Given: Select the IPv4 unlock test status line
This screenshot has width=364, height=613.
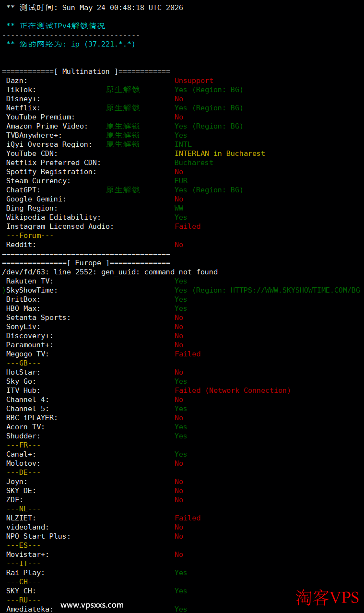Looking at the screenshot, I should tap(56, 26).
